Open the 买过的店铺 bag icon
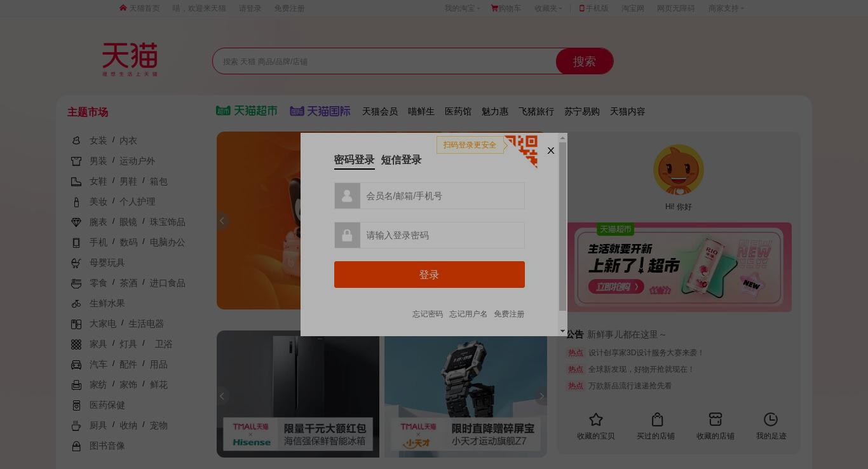 [657, 419]
